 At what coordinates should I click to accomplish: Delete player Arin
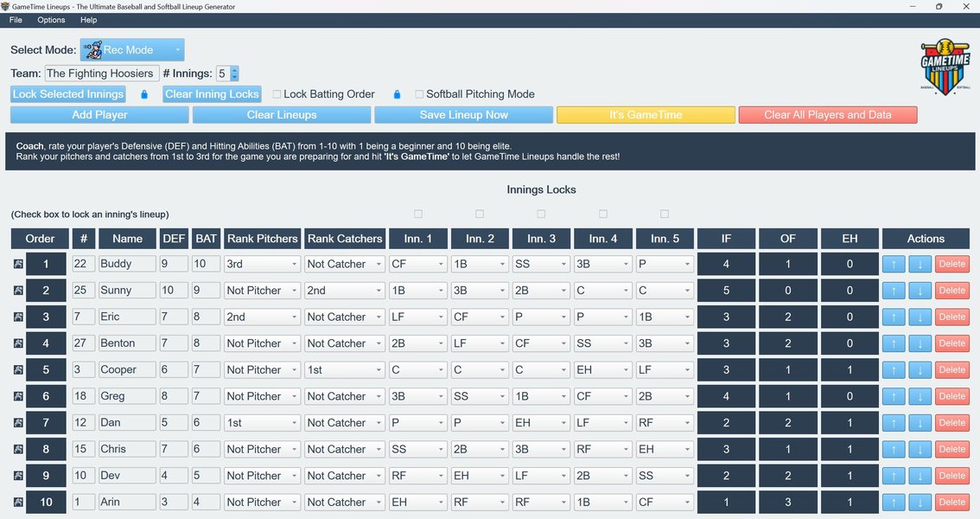(951, 502)
